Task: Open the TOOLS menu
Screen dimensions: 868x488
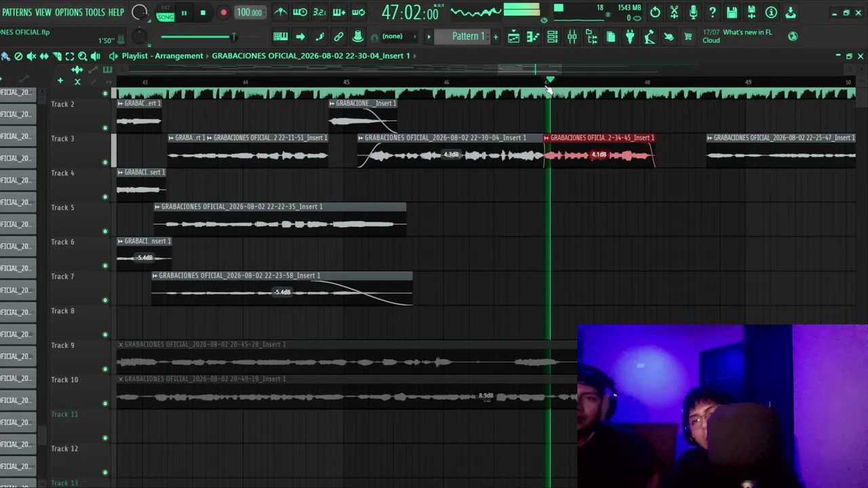Action: pyautogui.click(x=95, y=12)
